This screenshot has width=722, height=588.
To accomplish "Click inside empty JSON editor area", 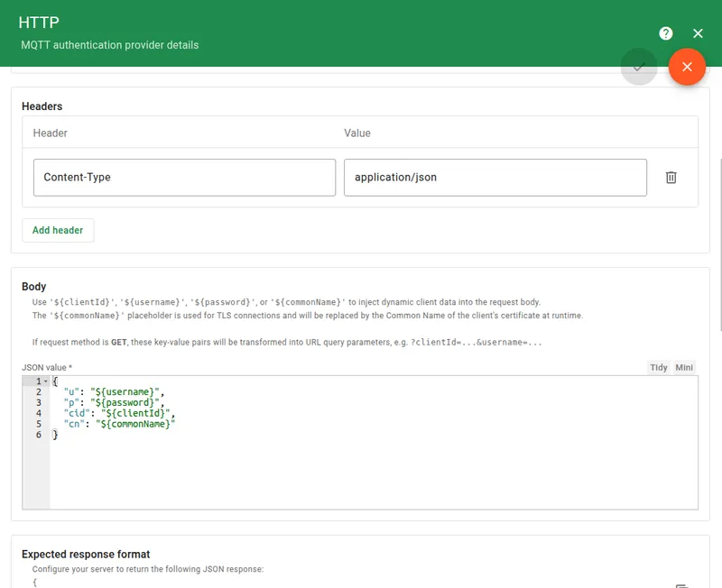I will pyautogui.click(x=374, y=473).
